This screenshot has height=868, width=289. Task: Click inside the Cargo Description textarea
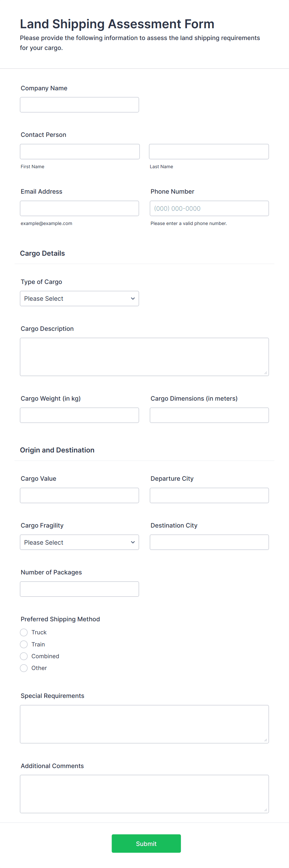[144, 356]
